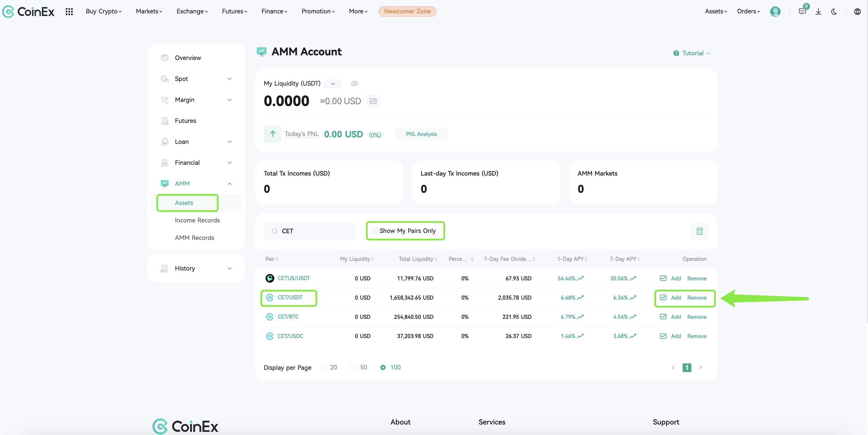Remove liquidity from CET/BTC

click(697, 317)
